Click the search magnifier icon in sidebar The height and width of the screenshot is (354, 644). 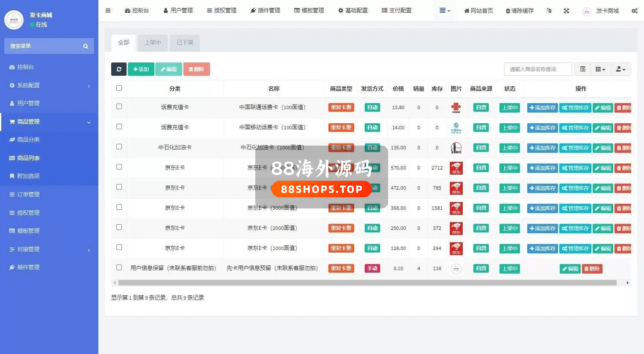pyautogui.click(x=86, y=46)
